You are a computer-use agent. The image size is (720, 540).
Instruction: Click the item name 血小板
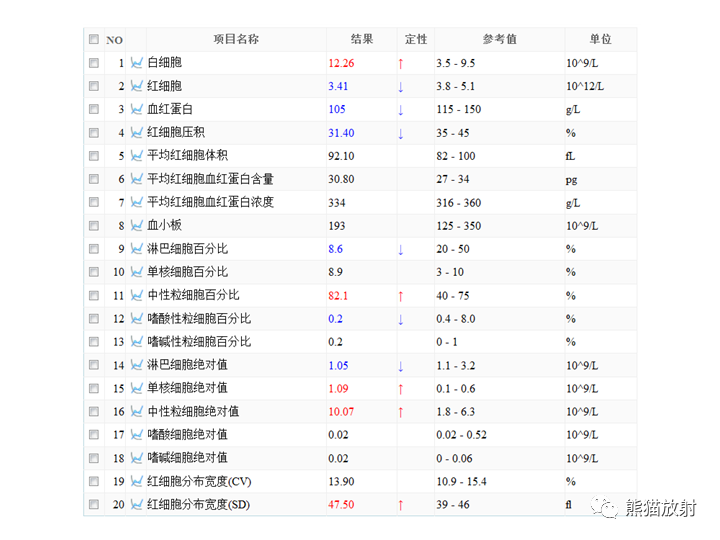pos(164,225)
